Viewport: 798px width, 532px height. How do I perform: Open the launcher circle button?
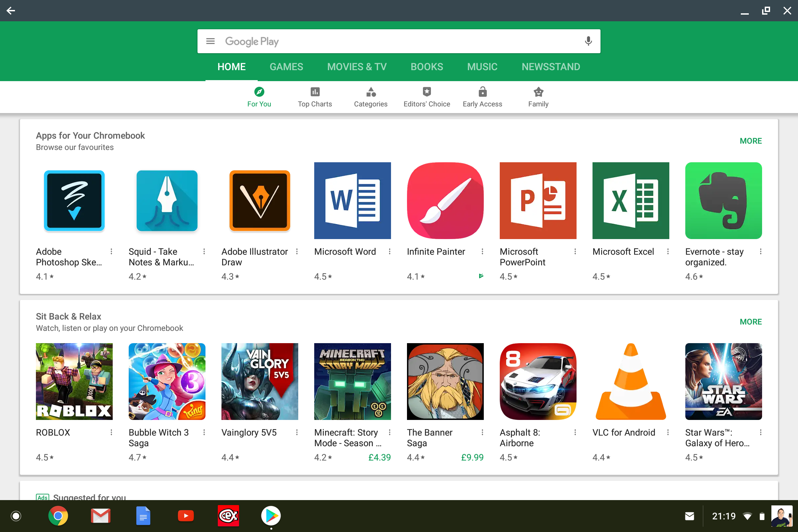point(16,516)
